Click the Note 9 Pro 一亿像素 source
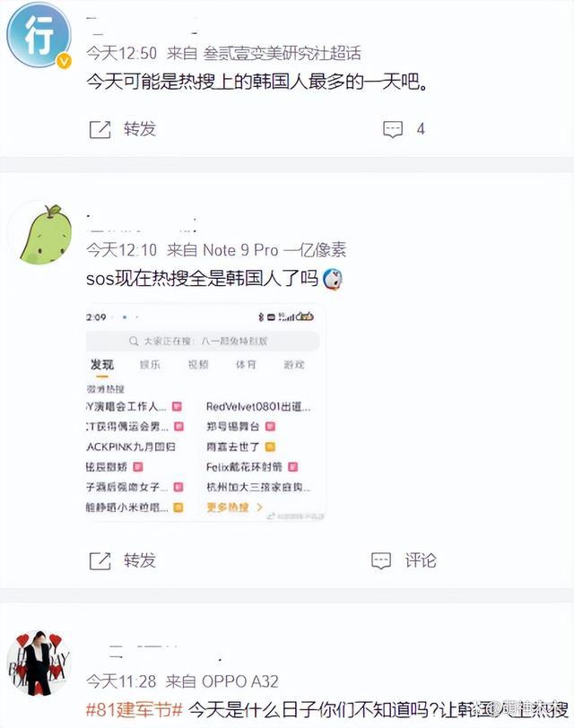The height and width of the screenshot is (728, 574). coord(274,250)
